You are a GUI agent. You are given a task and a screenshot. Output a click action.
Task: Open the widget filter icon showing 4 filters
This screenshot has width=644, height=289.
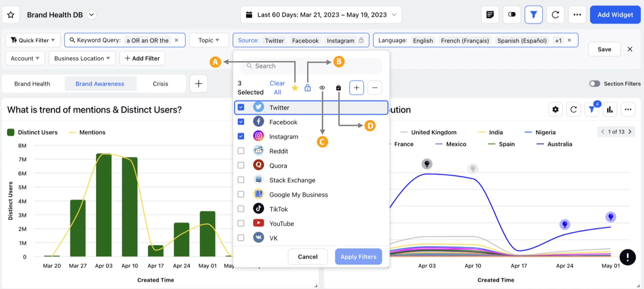pos(592,109)
